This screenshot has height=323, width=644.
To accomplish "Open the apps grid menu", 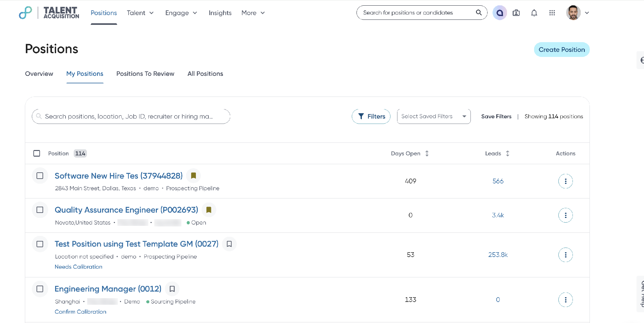I will point(552,13).
